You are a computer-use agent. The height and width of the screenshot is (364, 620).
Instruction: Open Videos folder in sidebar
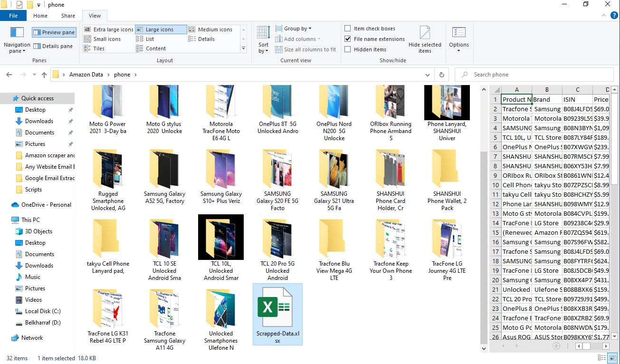pyautogui.click(x=34, y=300)
